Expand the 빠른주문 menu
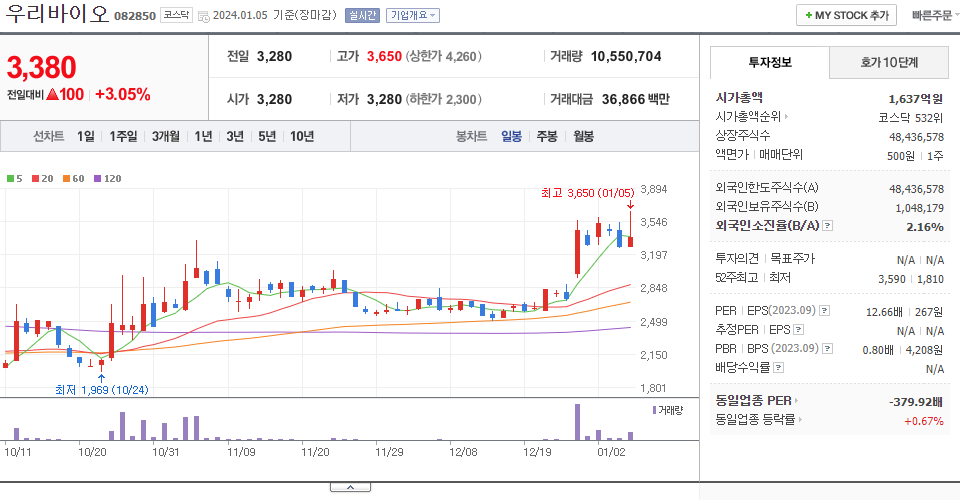This screenshot has width=960, height=500. coord(934,15)
